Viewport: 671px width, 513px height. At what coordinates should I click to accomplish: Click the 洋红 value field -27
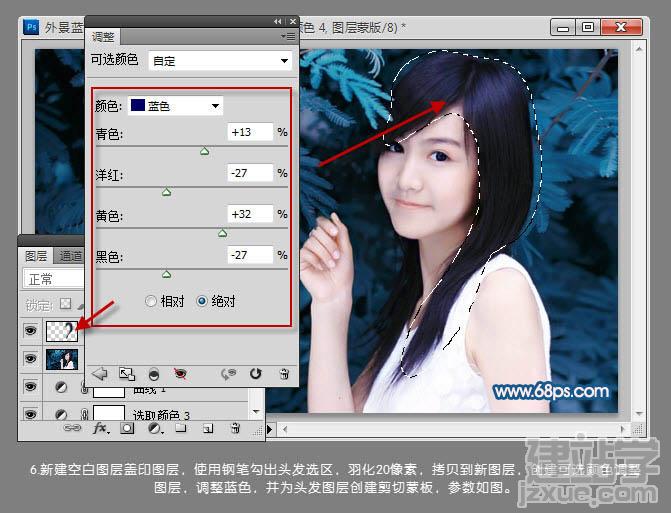tap(250, 173)
